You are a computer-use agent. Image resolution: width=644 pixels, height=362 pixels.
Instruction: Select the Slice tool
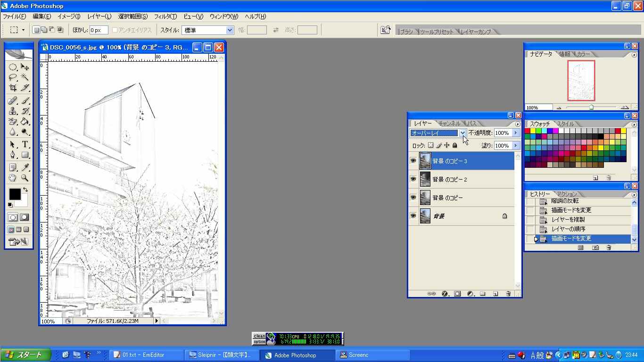[x=25, y=88]
